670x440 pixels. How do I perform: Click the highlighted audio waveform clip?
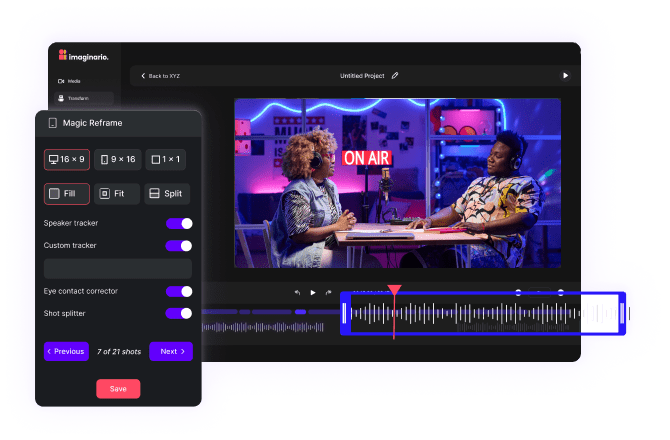click(483, 314)
